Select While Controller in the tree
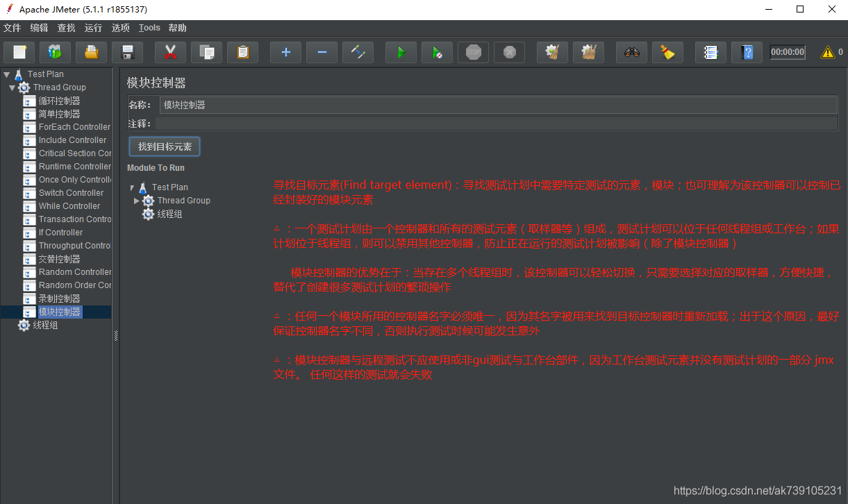 click(x=69, y=206)
